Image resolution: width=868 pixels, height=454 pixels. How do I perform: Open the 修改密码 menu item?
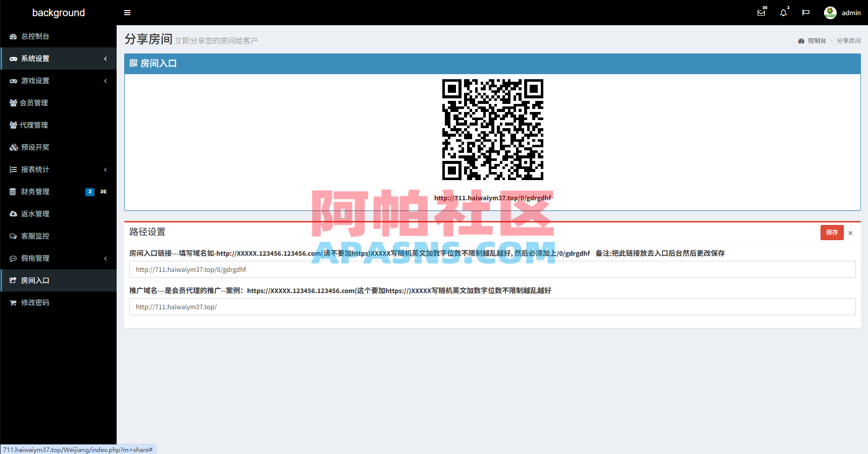click(59, 303)
